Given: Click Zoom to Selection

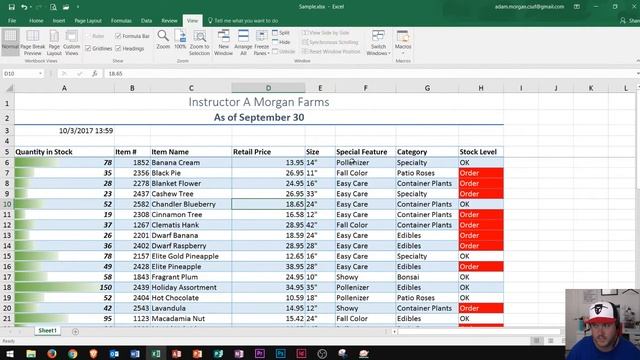Looking at the screenshot, I should [x=199, y=42].
